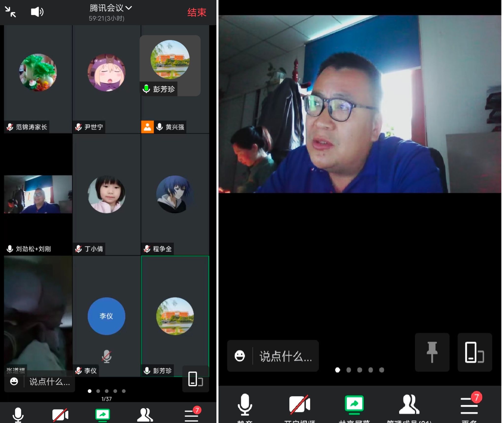Pin the current video with pushpin icon
Screen dimensions: 504x423
pos(432,352)
